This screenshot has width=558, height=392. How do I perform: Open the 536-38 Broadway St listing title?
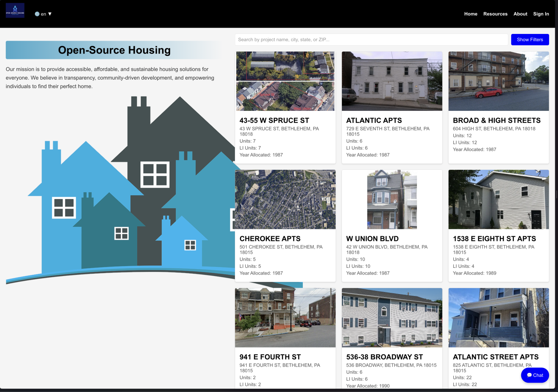[385, 357]
